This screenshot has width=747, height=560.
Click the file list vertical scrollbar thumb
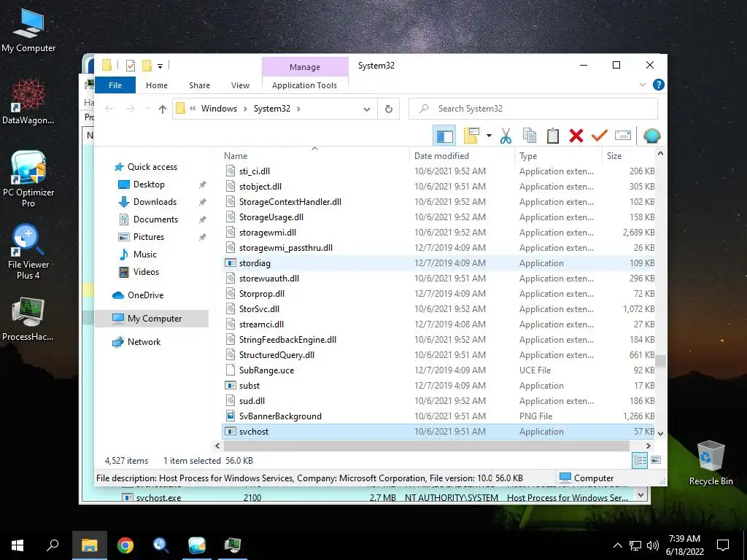pos(660,362)
